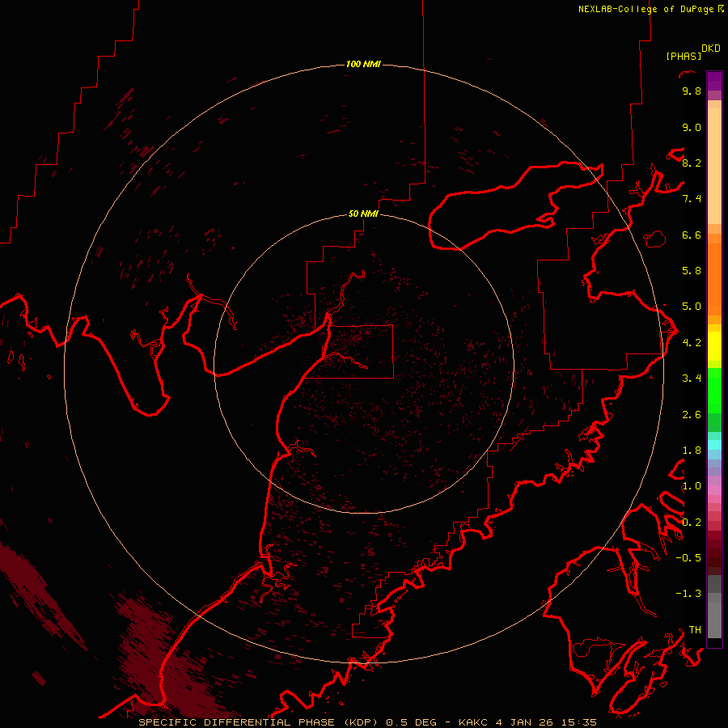Click the 1.0 scale value
The height and width of the screenshot is (728, 728).
[x=692, y=486]
